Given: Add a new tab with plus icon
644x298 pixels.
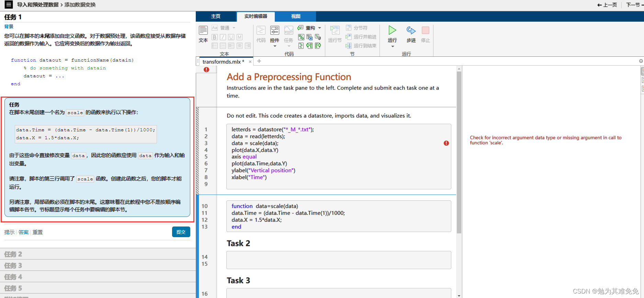Looking at the screenshot, I should (259, 61).
